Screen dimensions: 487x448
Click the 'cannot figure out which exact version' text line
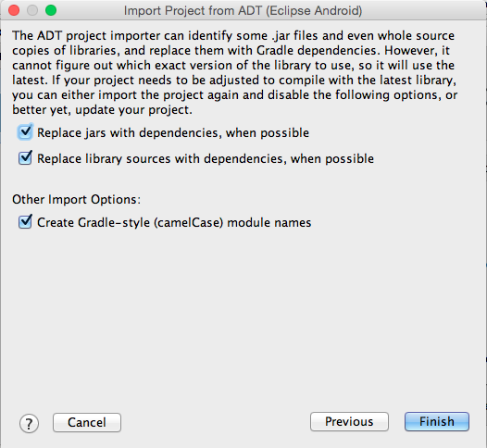(x=233, y=66)
